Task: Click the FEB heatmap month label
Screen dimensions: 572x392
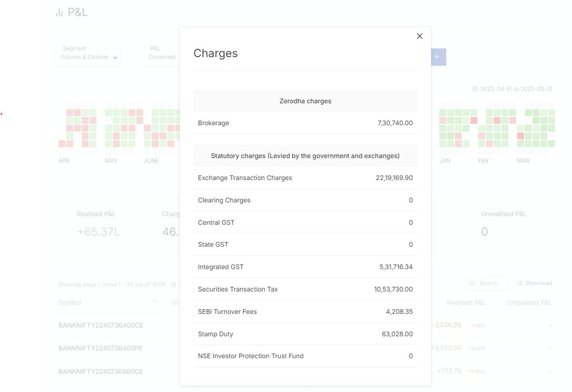Action: pyautogui.click(x=483, y=161)
